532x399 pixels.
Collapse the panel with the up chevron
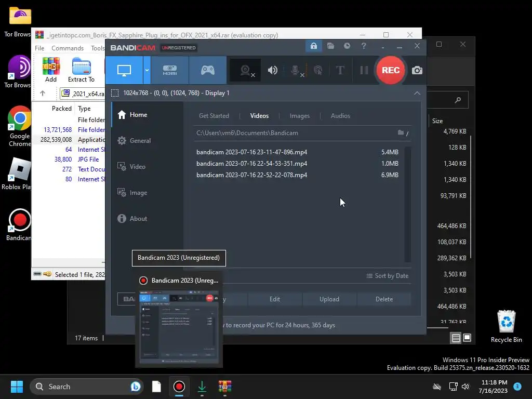pos(417,93)
